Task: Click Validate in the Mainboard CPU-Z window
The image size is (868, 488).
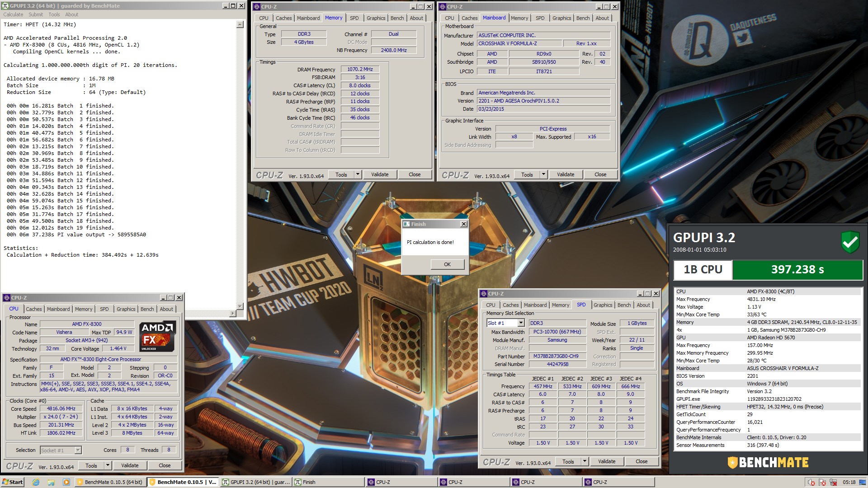Action: tap(566, 174)
